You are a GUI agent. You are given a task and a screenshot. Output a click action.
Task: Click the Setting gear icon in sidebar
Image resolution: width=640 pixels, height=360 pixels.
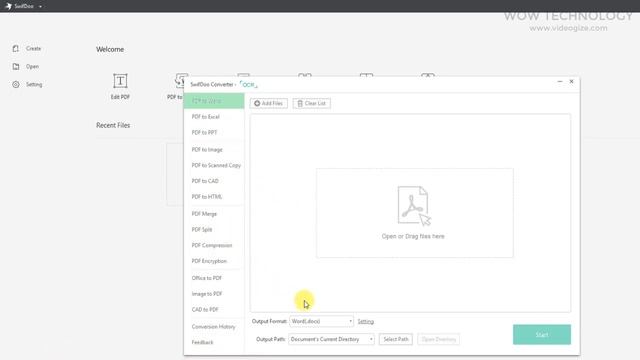click(16, 84)
